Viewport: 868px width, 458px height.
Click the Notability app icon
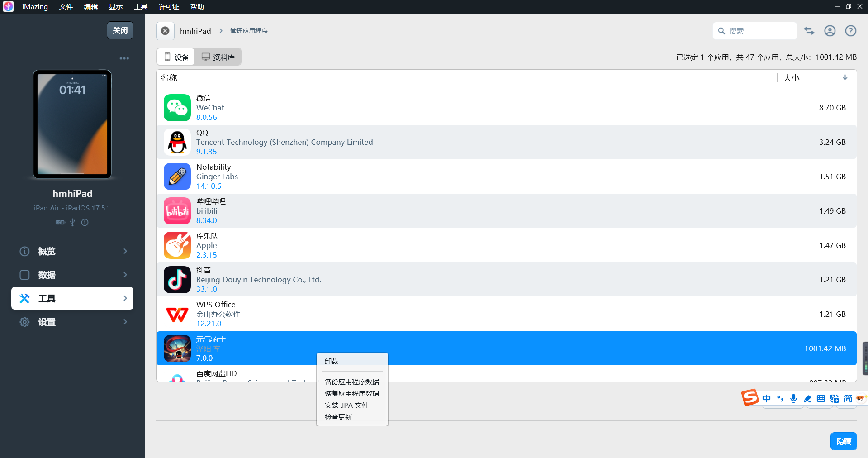[177, 177]
